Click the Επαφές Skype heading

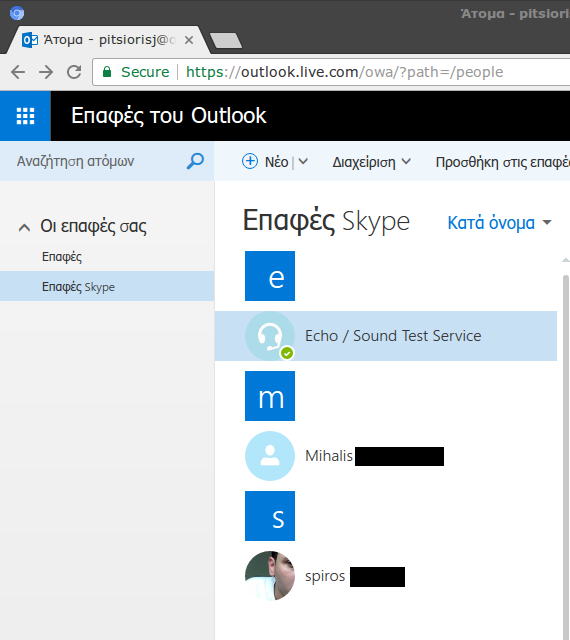pos(326,221)
